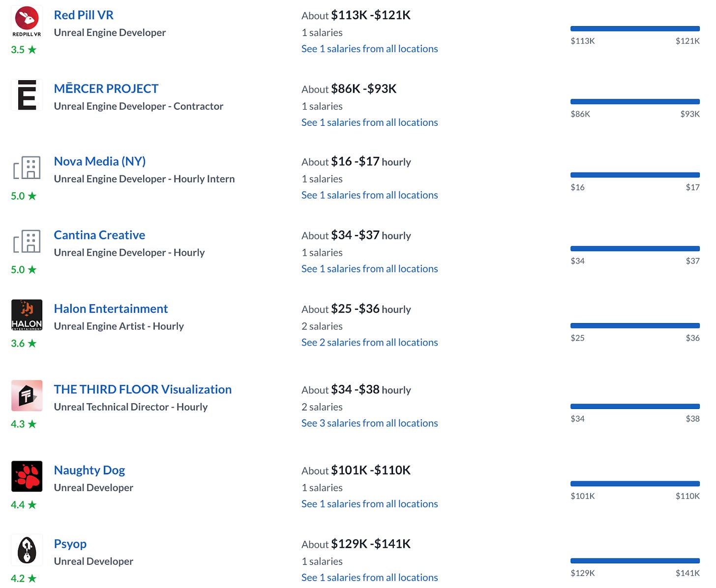Viewport: 716px width, 588px height.
Task: Open the MERCER PROJECT company link
Action: [x=106, y=89]
